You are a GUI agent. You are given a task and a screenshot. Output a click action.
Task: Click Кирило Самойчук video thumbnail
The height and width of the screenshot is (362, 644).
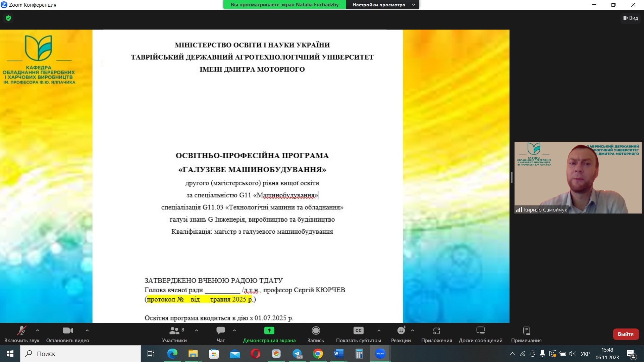[578, 177]
